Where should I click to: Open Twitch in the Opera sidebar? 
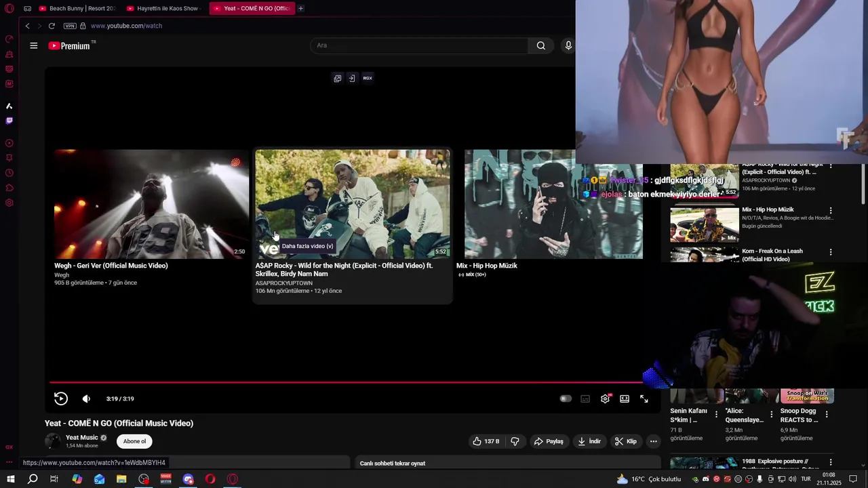click(9, 121)
